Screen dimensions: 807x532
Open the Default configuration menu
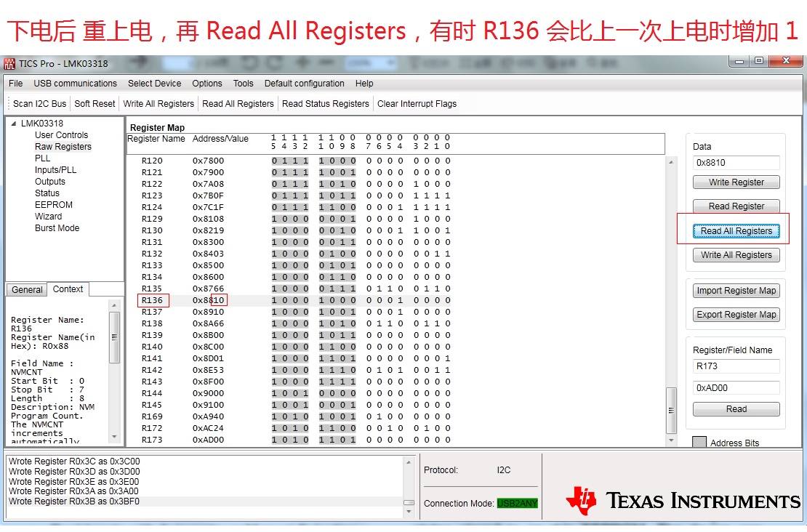pos(304,84)
